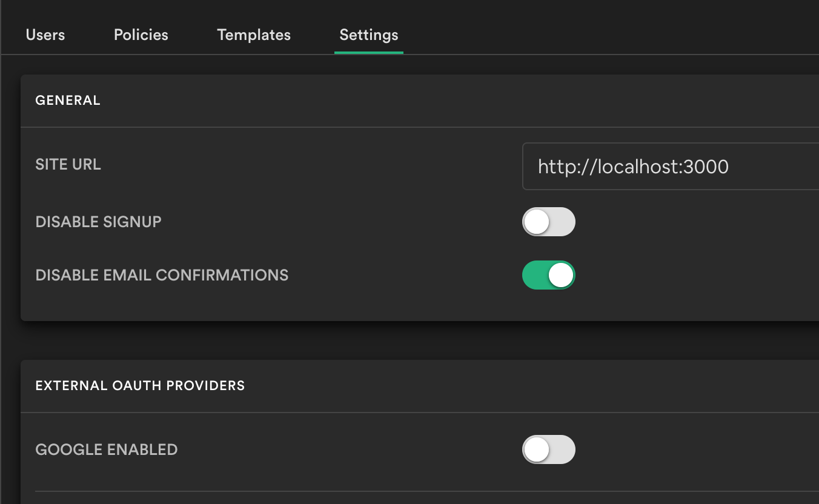Click the EXTERNAL OAUTH PROVIDERS header
Image resolution: width=819 pixels, height=504 pixels.
click(x=141, y=385)
